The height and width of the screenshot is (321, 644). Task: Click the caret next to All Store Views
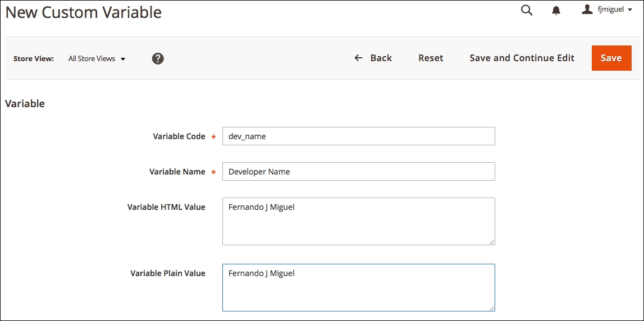click(123, 59)
